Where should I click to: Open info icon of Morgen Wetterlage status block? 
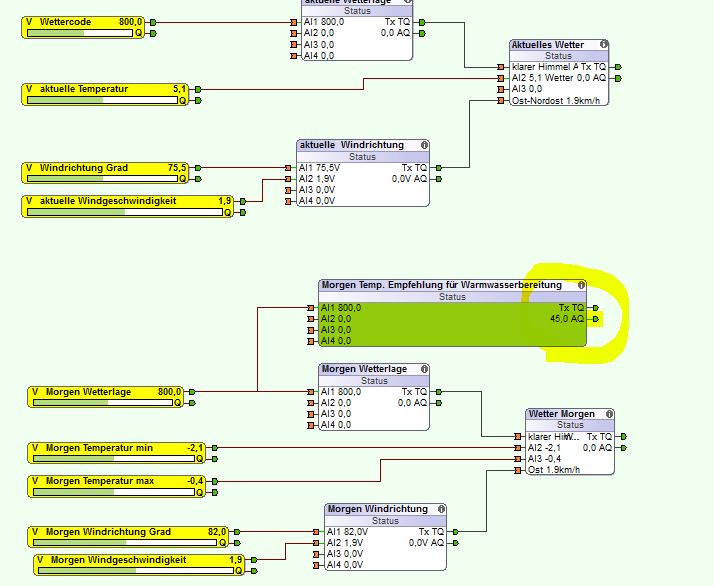(x=424, y=369)
